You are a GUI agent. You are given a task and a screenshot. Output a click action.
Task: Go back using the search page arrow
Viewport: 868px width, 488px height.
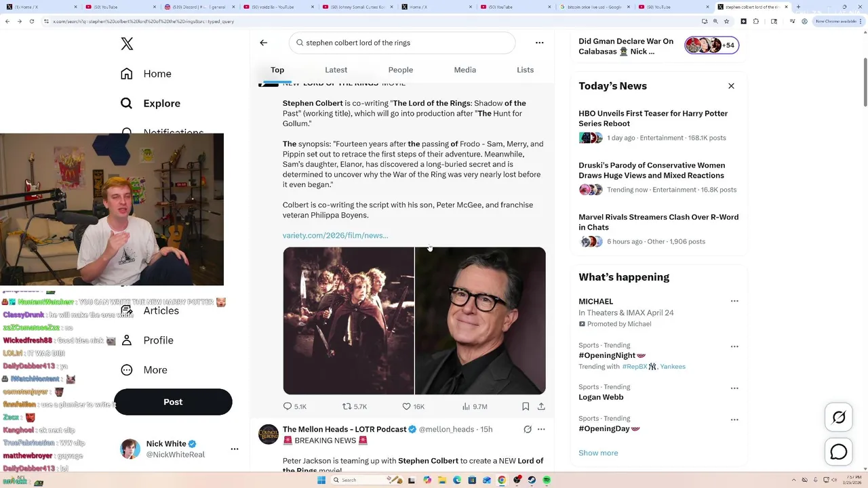click(264, 43)
